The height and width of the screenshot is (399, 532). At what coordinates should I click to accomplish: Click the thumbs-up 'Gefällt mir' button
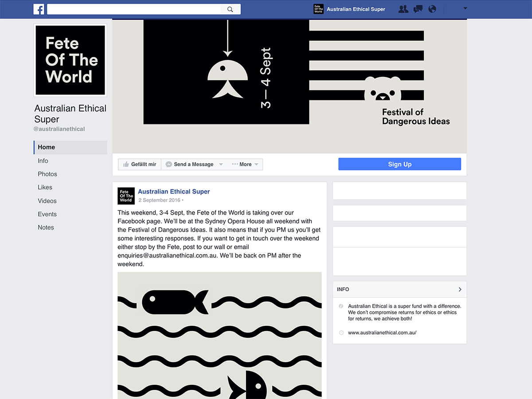(x=140, y=164)
